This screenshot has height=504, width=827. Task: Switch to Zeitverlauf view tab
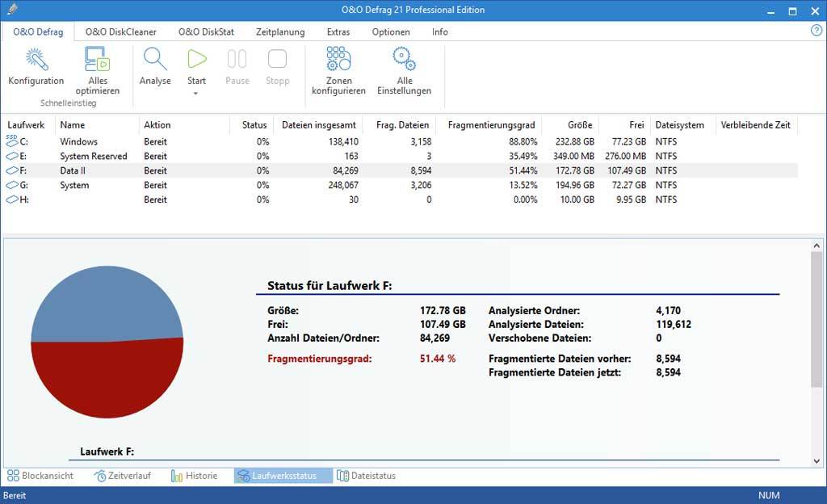(123, 476)
